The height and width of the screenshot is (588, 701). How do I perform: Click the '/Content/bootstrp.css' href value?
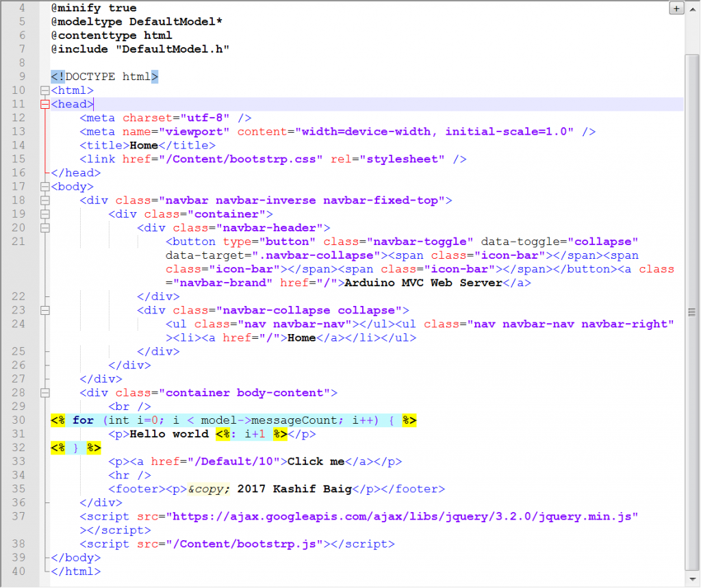coord(241,159)
